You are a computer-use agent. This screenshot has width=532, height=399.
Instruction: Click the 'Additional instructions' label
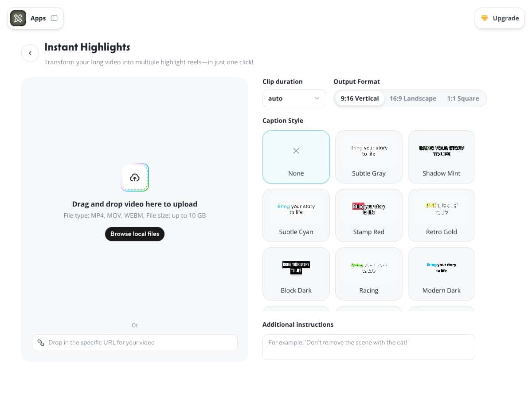coord(298,325)
